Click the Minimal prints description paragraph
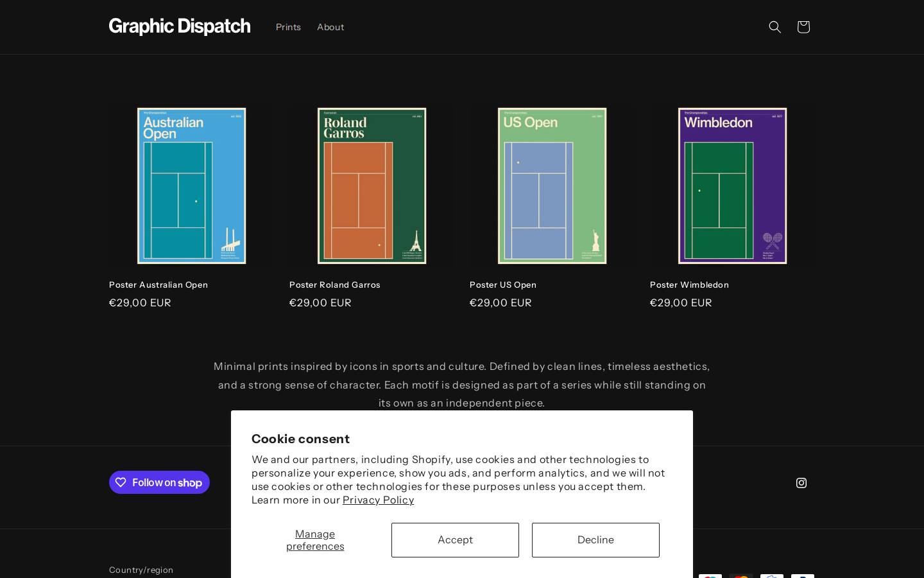The width and height of the screenshot is (924, 578). [x=462, y=385]
